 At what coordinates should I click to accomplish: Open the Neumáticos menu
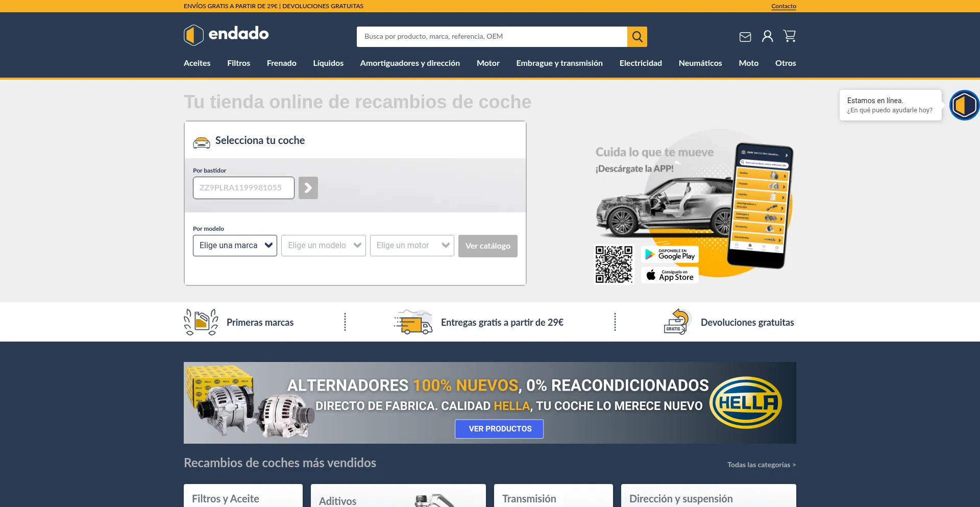pos(700,63)
